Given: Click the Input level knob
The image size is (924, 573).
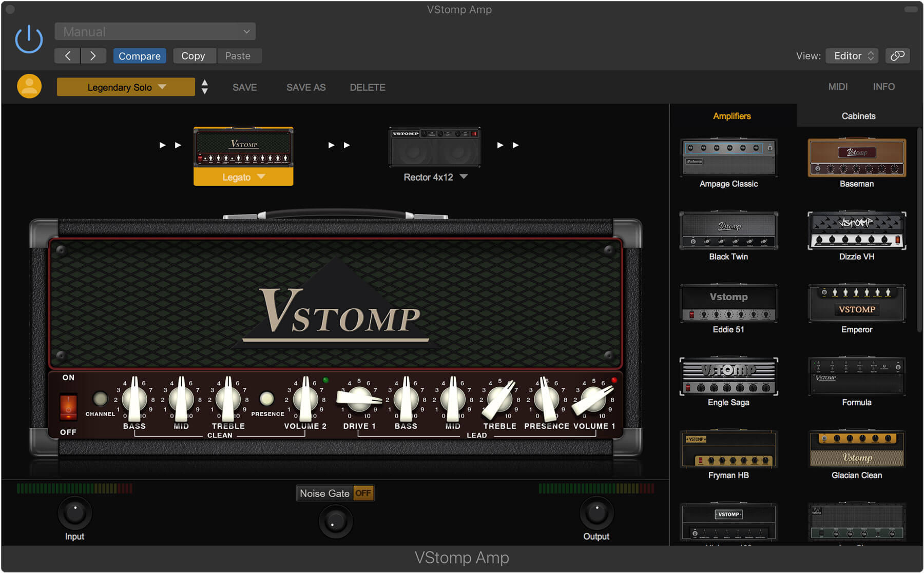Looking at the screenshot, I should pos(74,513).
